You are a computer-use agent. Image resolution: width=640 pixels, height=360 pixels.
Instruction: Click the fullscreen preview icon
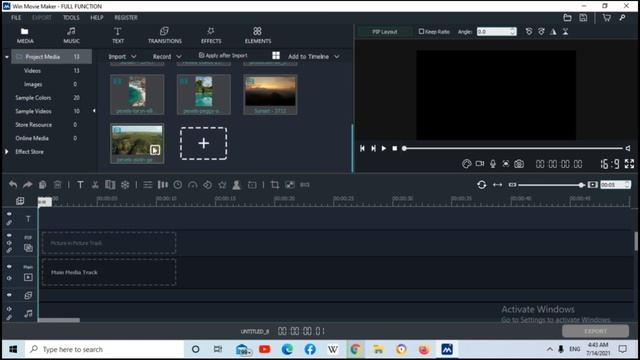coord(629,164)
